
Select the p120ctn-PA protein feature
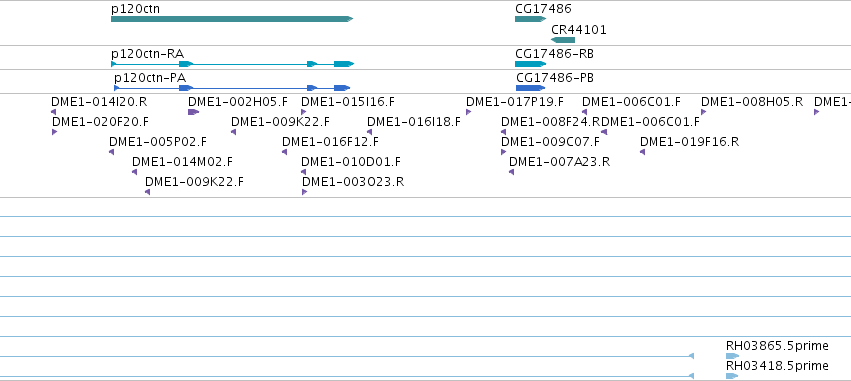tap(232, 88)
